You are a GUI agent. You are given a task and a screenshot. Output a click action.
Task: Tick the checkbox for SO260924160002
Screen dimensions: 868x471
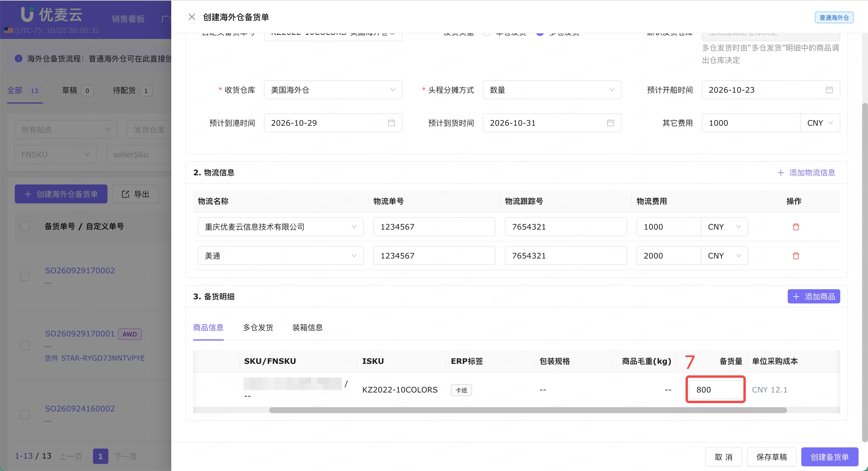point(25,415)
